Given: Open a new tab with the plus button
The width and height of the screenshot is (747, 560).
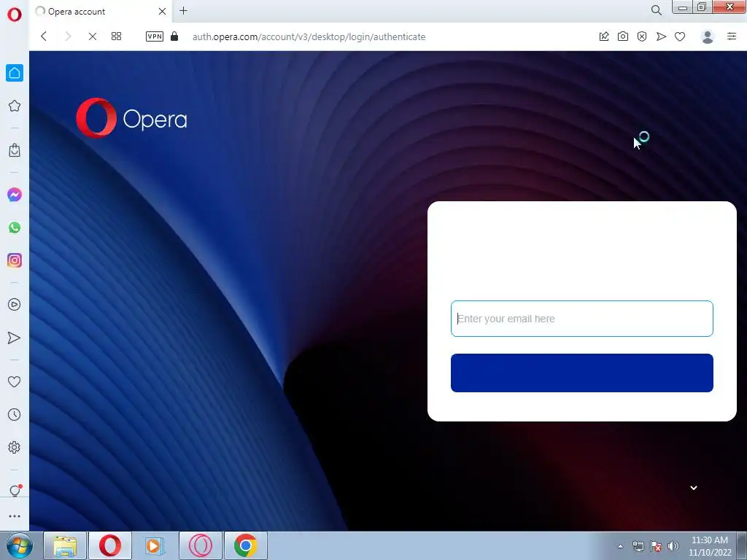Looking at the screenshot, I should coord(183,10).
